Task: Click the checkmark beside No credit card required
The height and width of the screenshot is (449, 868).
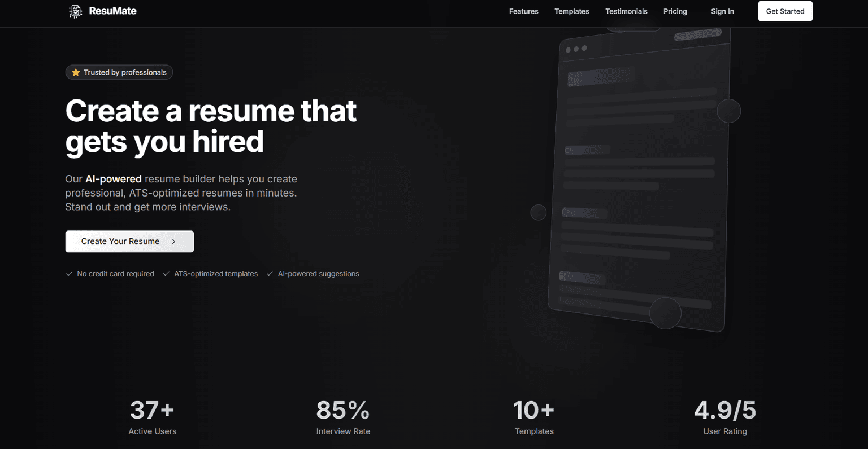Action: tap(70, 274)
